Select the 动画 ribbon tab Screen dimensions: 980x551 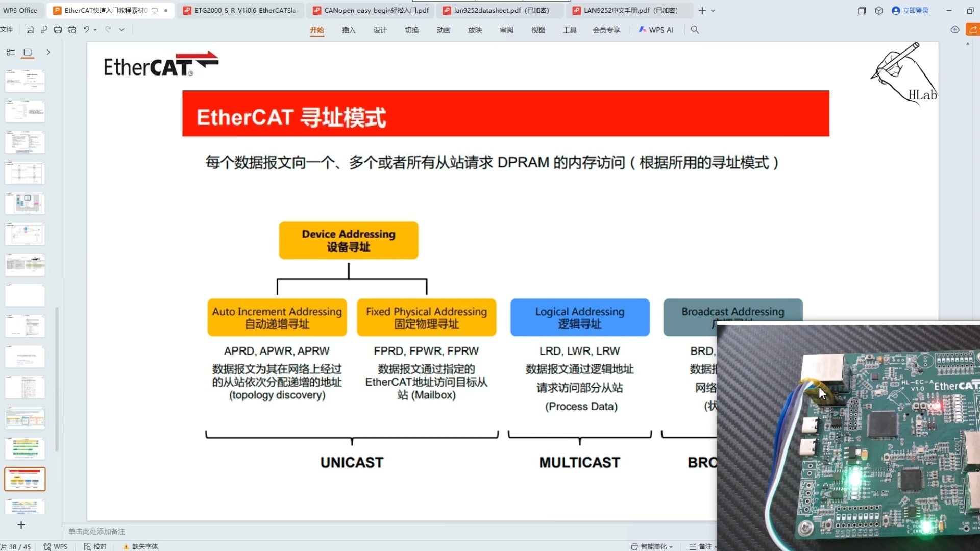click(x=444, y=30)
